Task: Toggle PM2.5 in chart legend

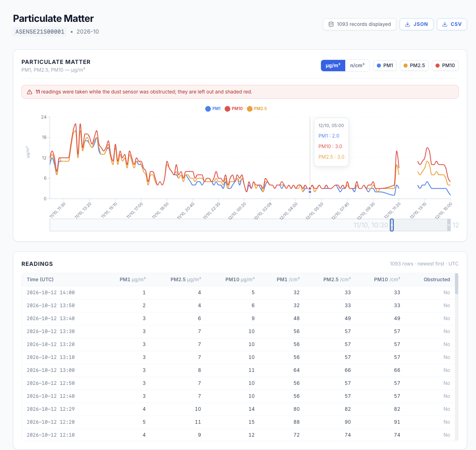Action: pyautogui.click(x=257, y=108)
